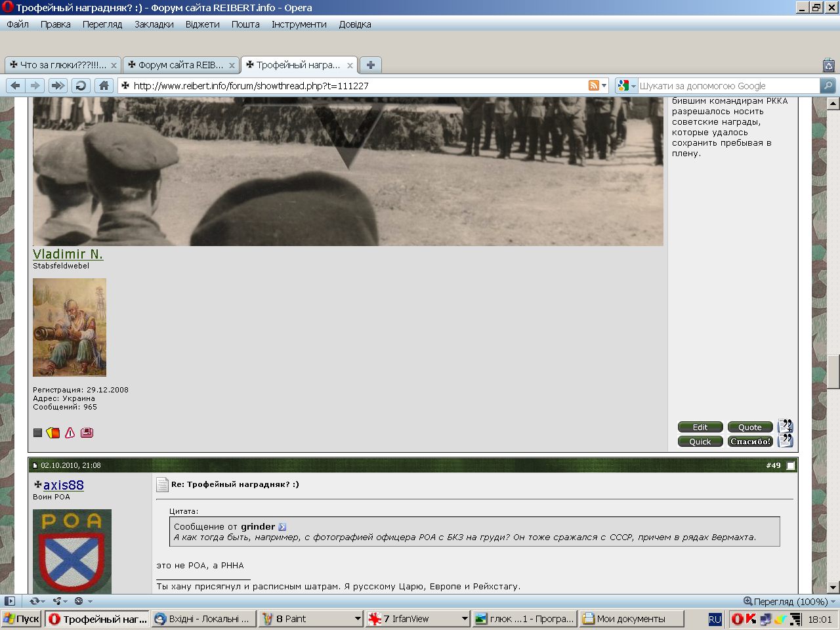Click the red triangle report post icon
Viewport: 840px width, 630px height.
click(70, 432)
